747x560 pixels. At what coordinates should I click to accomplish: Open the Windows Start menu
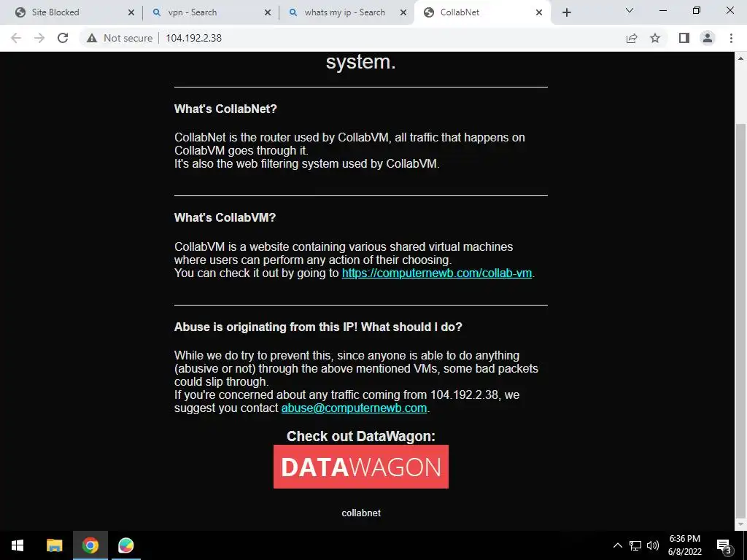pos(18,545)
